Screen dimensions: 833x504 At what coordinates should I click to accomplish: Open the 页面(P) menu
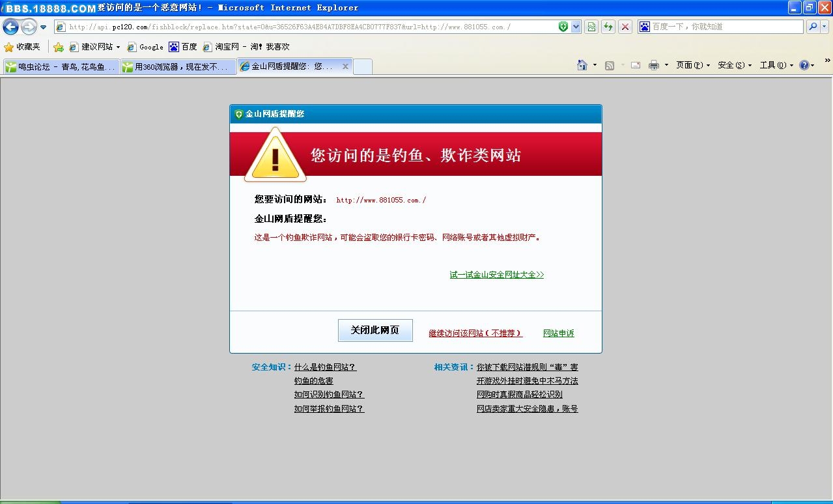[x=692, y=65]
